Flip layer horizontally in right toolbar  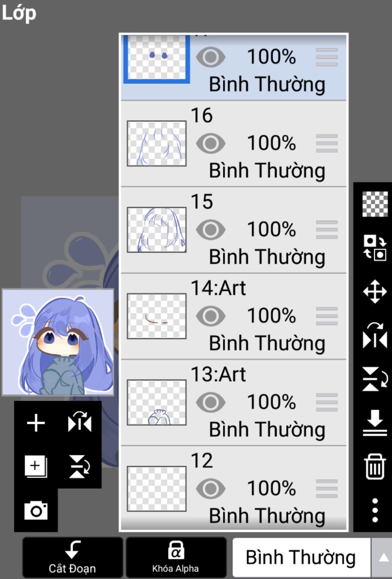coord(375,335)
